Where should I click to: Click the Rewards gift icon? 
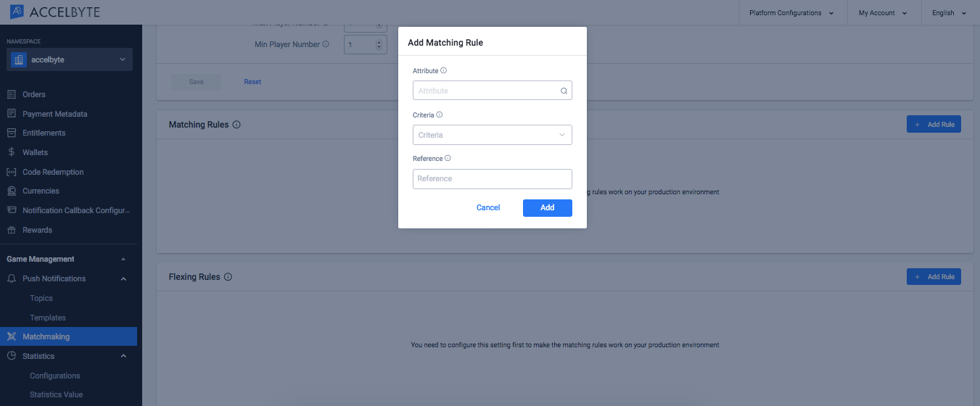pyautogui.click(x=11, y=230)
